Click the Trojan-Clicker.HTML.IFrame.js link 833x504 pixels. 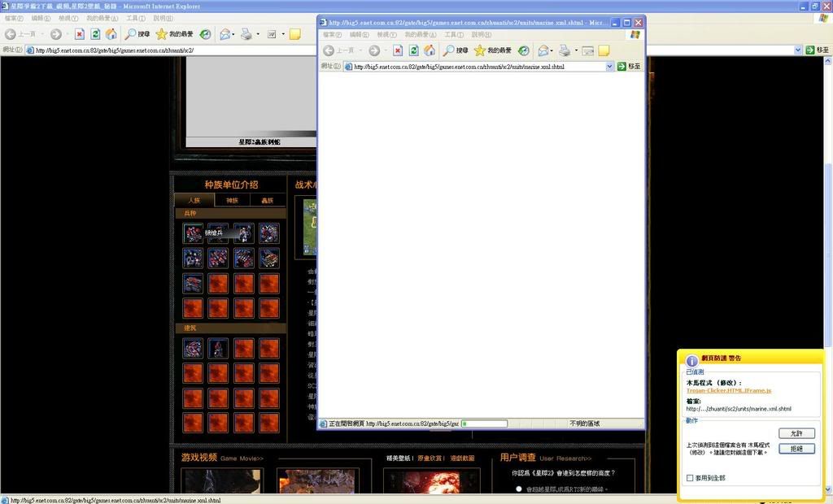pos(728,390)
